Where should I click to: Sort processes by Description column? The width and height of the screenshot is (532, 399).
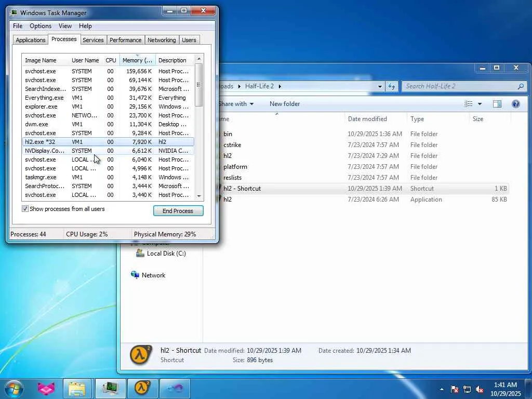[x=175, y=60]
